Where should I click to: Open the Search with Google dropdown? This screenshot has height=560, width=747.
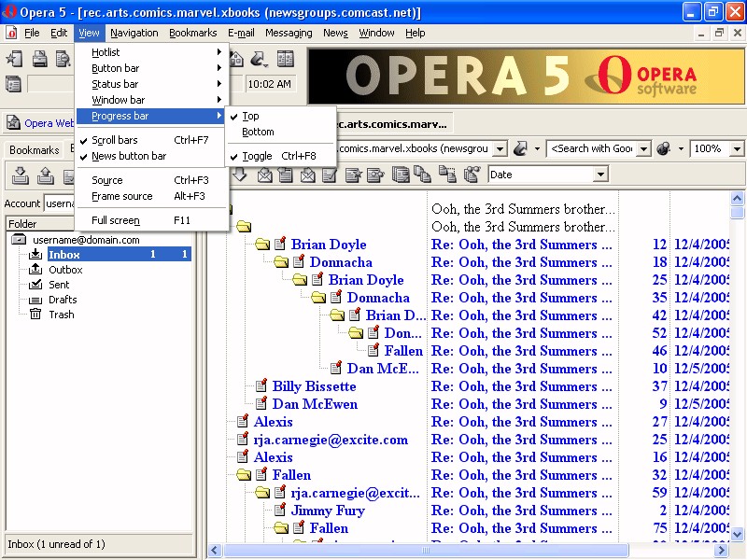(643, 148)
